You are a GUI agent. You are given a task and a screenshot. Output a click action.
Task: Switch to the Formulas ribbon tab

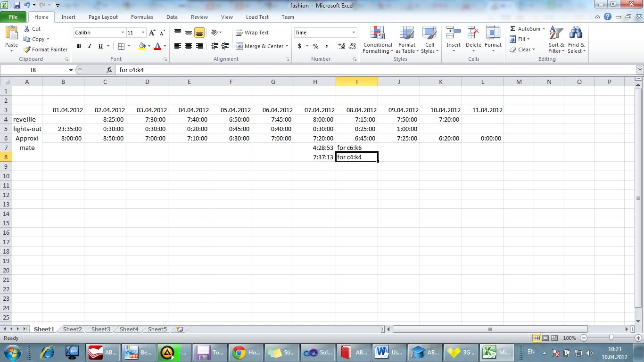pos(142,16)
